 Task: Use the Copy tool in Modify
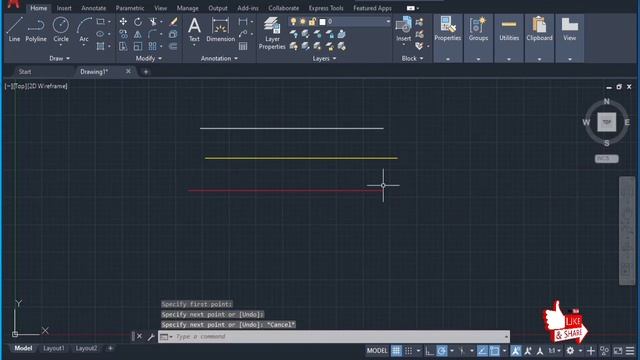click(x=123, y=34)
